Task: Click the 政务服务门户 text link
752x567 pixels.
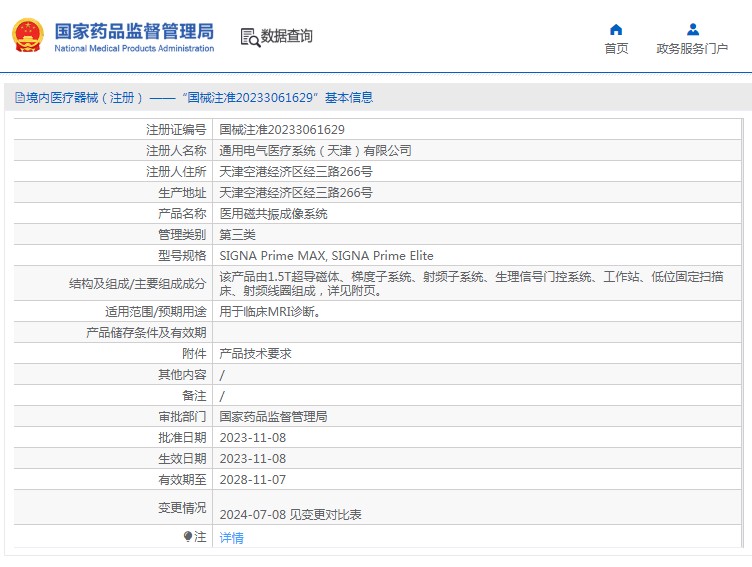Action: (x=692, y=48)
